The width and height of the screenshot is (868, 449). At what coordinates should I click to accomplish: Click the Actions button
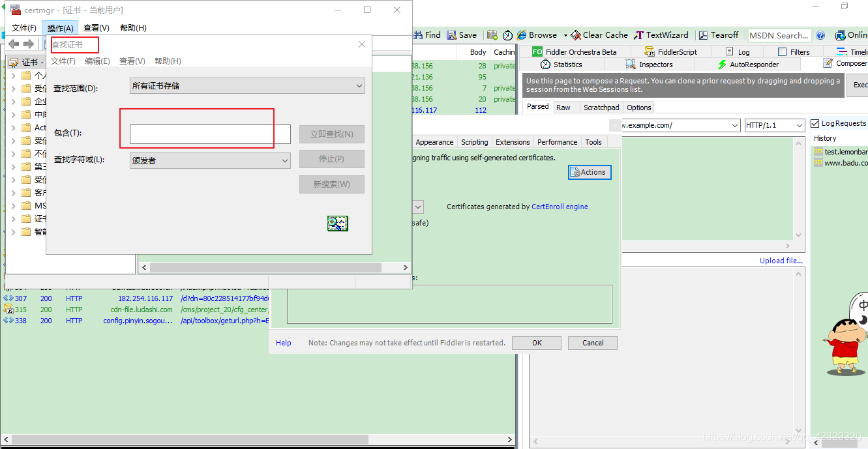(590, 172)
